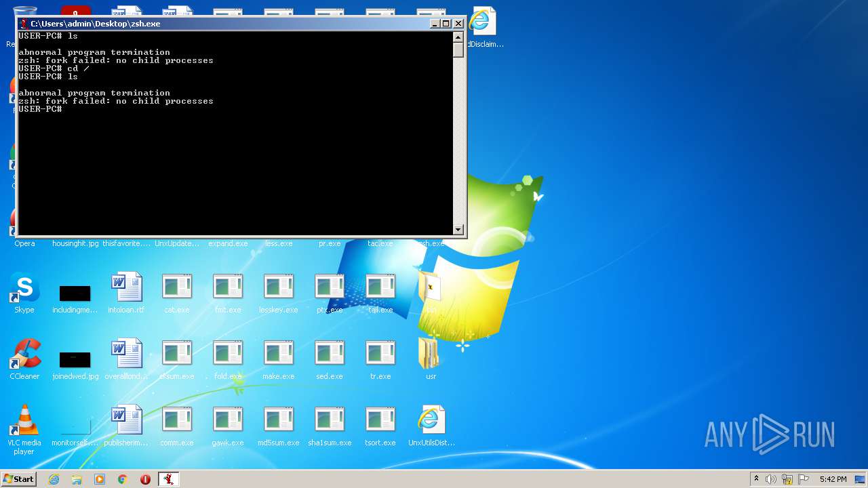This screenshot has width=868, height=488.
Task: Maximize the zsh.exe window
Action: point(446,23)
